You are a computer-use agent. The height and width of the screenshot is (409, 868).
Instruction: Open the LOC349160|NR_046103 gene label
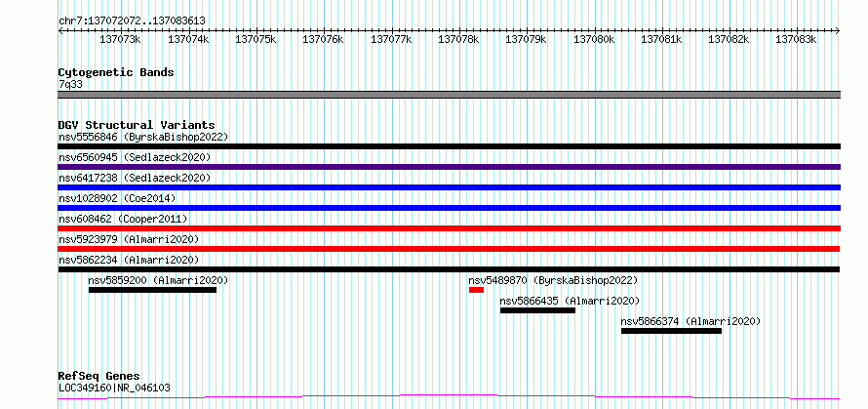click(x=114, y=388)
